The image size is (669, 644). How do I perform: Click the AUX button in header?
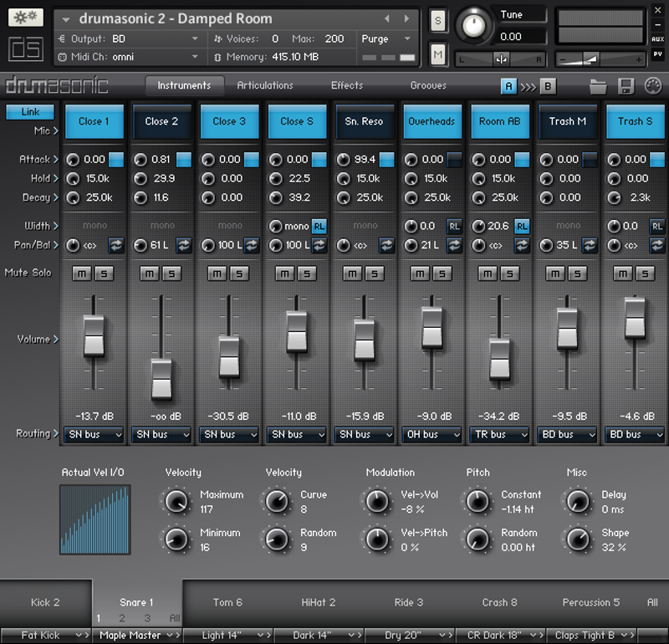point(657,38)
